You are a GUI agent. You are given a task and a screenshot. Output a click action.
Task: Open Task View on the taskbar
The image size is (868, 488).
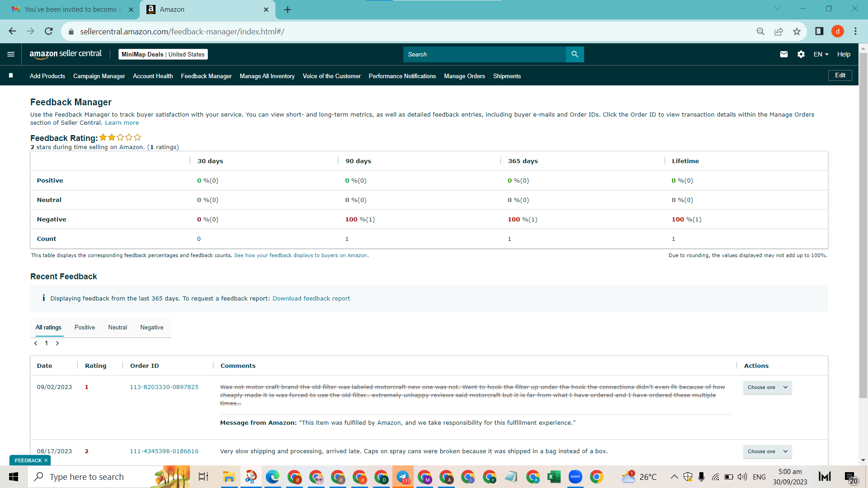(203, 477)
